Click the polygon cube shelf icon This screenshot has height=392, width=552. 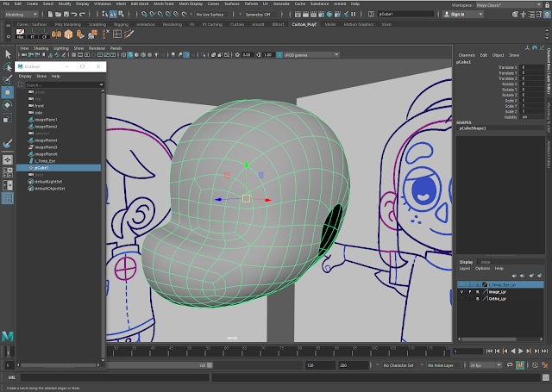(68, 34)
